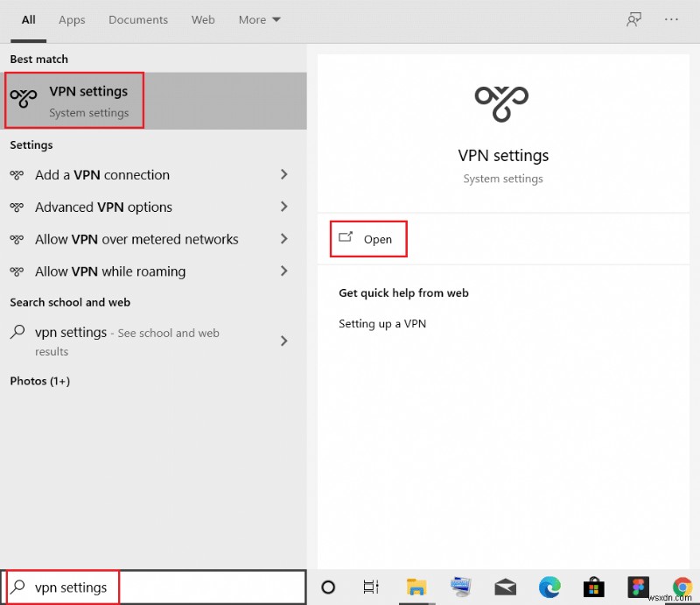This screenshot has height=605, width=700.
Task: Click magnifier icon in the search box
Action: pyautogui.click(x=17, y=587)
